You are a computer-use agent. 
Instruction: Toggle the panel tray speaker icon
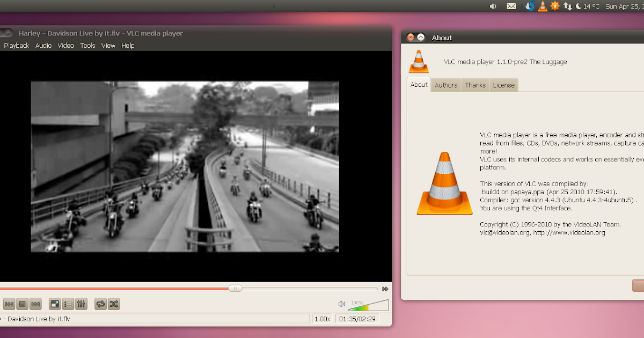[x=493, y=6]
